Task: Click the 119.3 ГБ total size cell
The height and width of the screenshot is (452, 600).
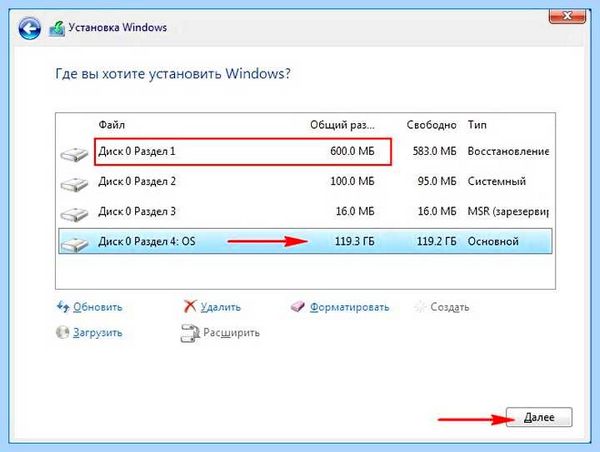Action: pyautogui.click(x=355, y=242)
